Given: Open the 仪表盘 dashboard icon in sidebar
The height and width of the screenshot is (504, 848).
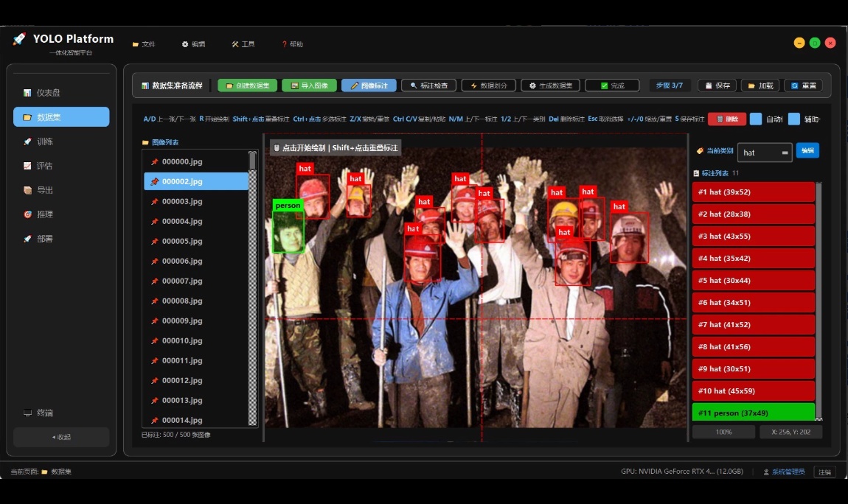Looking at the screenshot, I should 27,93.
